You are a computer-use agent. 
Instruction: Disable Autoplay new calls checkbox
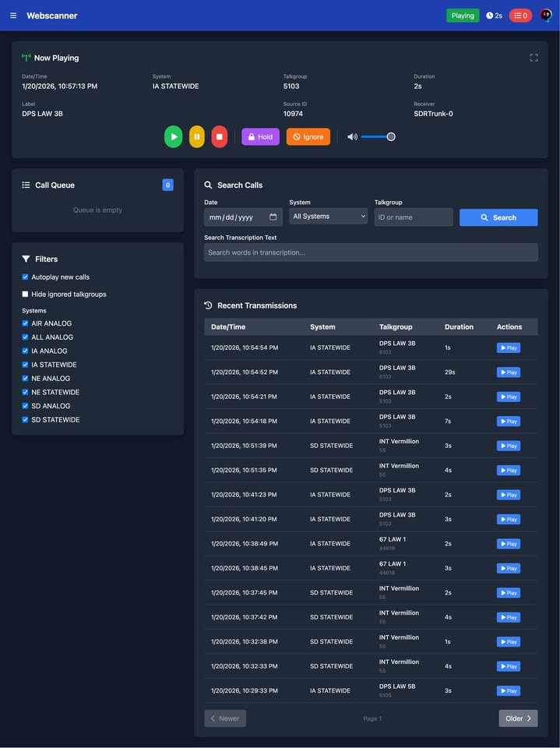26,277
